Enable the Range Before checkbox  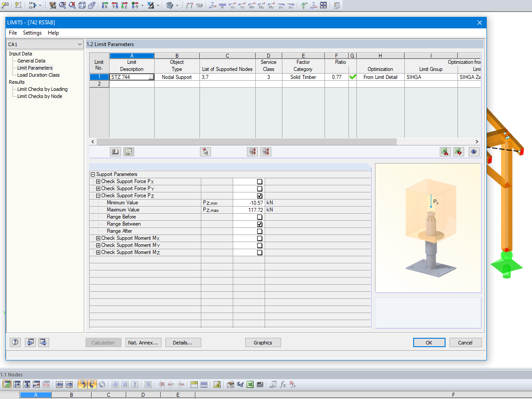259,217
